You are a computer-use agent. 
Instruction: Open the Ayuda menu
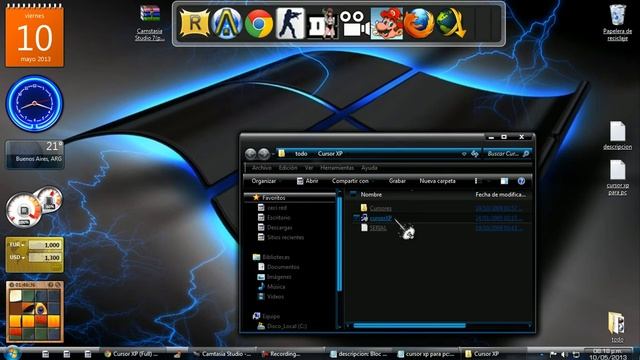(x=369, y=168)
